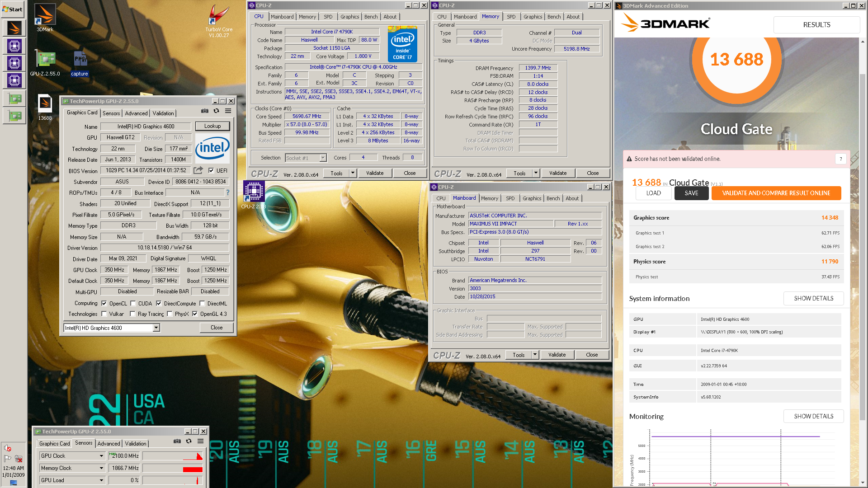This screenshot has width=868, height=488.
Task: Open Validation tab in GPU-Z Sensors window
Action: tap(136, 444)
